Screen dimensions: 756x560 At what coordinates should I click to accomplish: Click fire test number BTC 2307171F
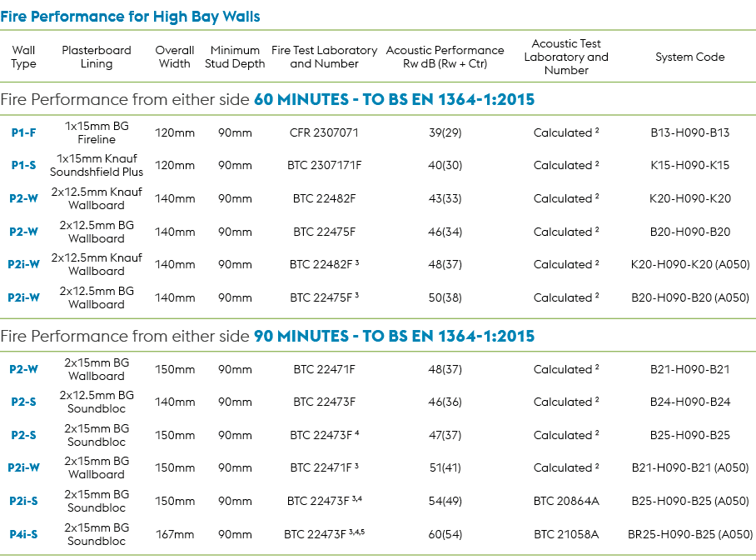point(325,165)
